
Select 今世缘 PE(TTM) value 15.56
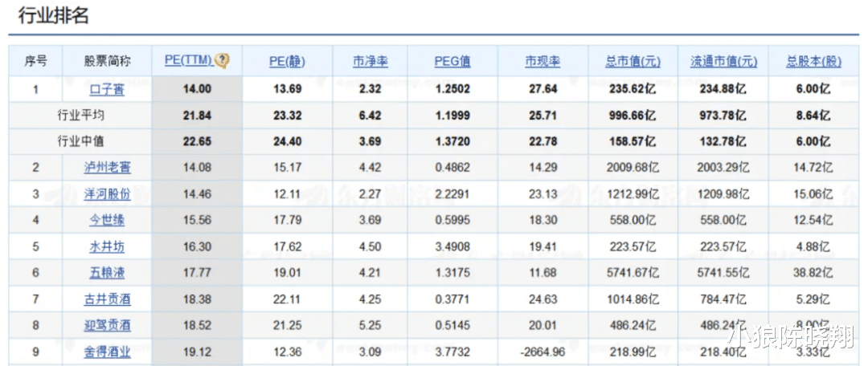pos(197,220)
